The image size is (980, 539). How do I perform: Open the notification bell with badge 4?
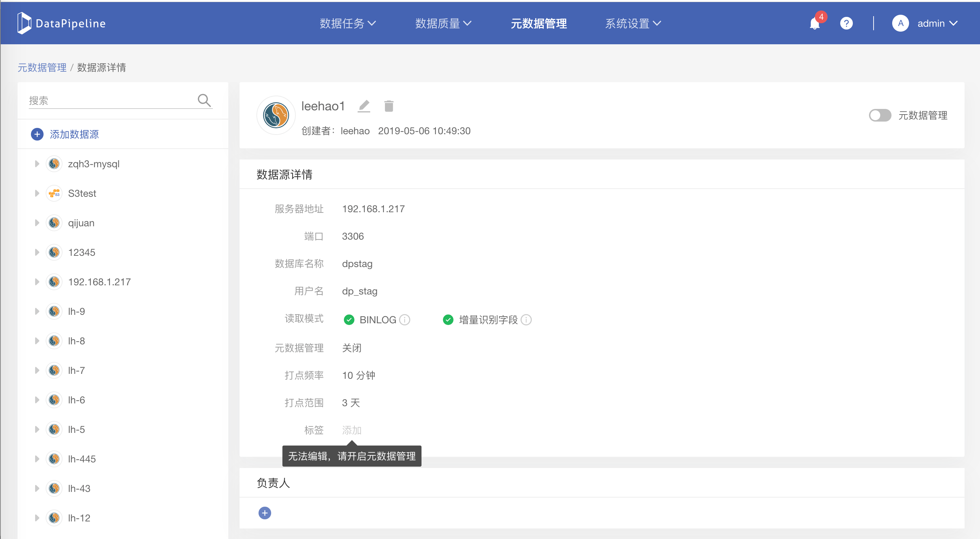tap(815, 24)
